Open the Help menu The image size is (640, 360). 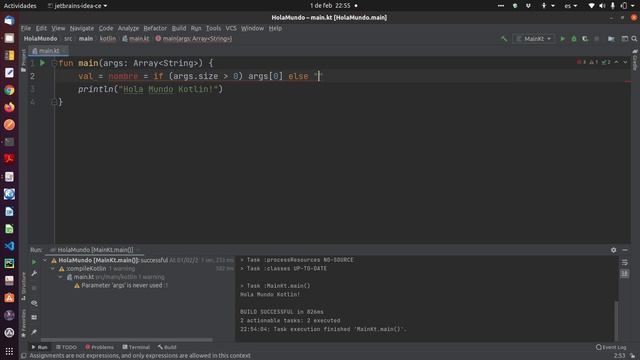[275, 28]
